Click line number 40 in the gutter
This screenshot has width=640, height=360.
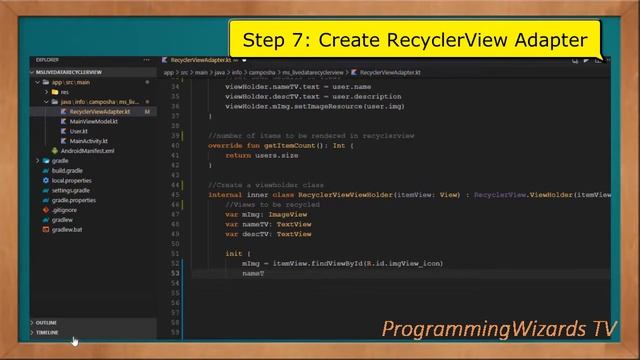(175, 146)
